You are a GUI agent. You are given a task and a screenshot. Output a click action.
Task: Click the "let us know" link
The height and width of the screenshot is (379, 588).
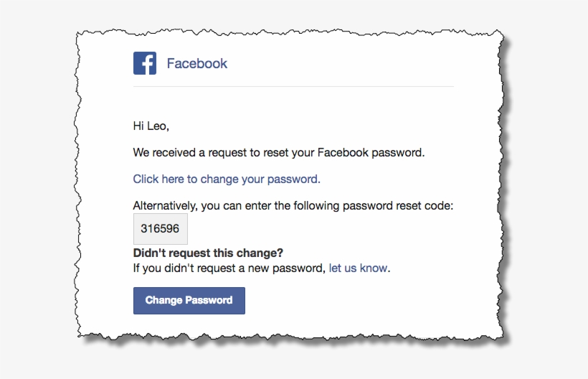[x=358, y=268]
